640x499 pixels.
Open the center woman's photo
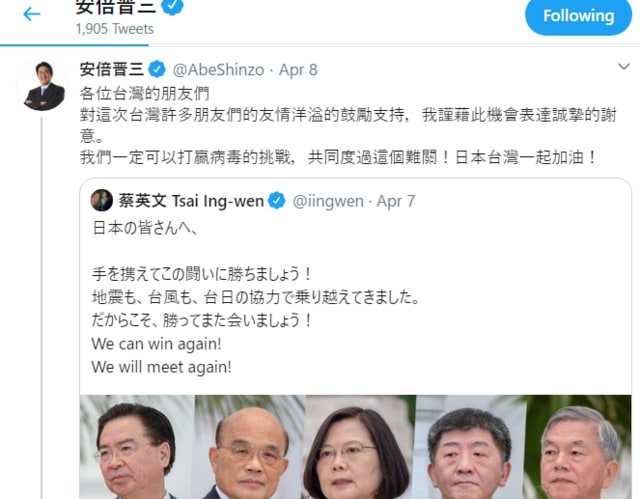361,447
